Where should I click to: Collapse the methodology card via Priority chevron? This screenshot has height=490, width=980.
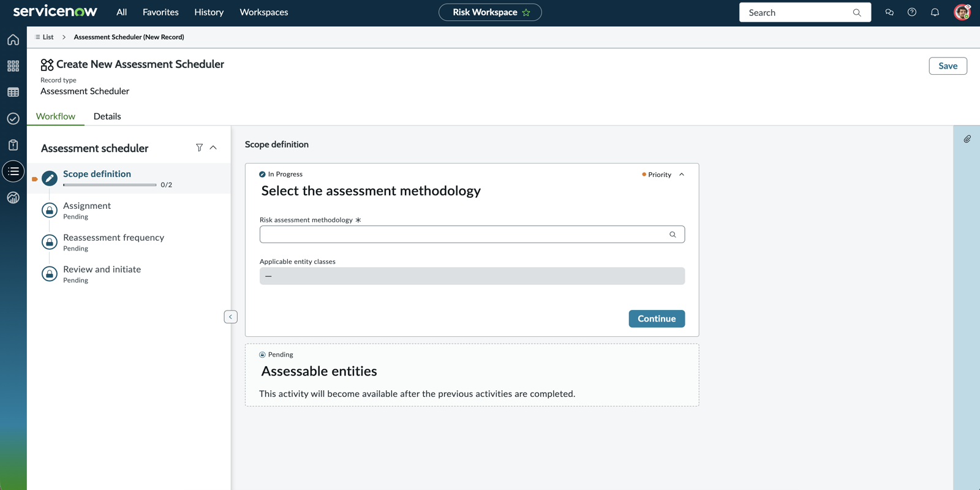[x=682, y=175]
